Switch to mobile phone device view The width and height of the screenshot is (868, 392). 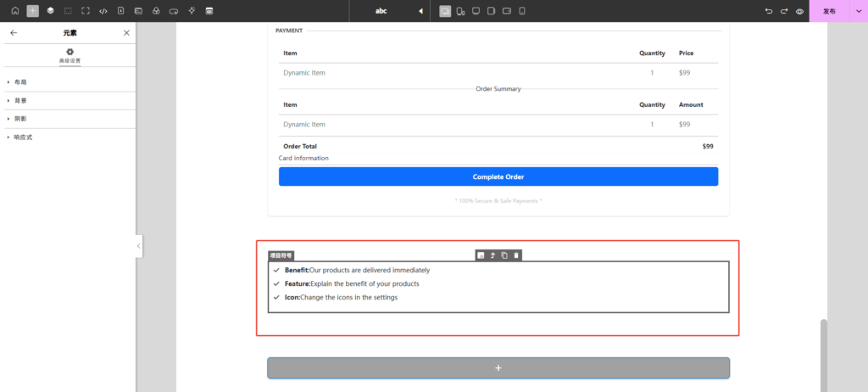(x=522, y=11)
